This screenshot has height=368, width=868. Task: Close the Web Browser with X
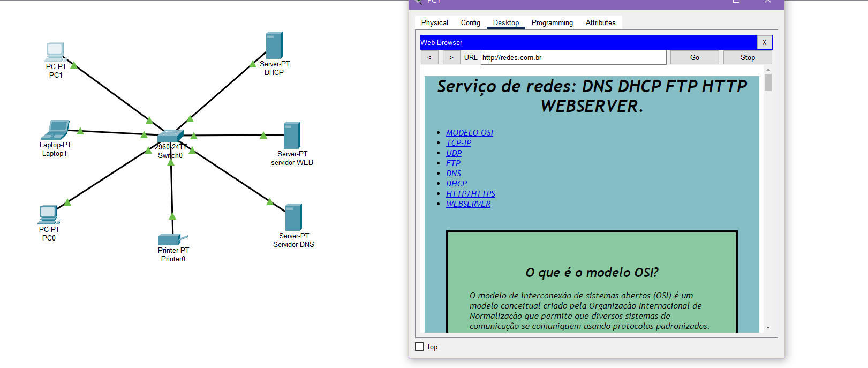[764, 42]
